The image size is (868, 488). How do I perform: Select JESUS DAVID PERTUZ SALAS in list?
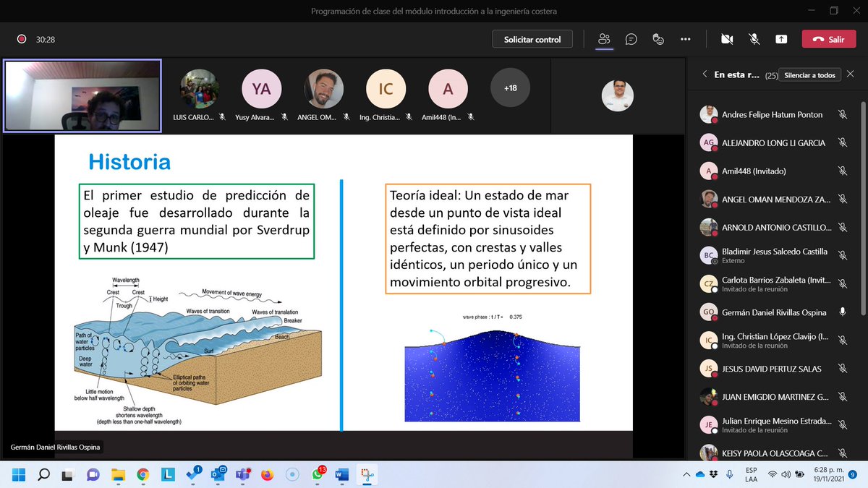(771, 369)
